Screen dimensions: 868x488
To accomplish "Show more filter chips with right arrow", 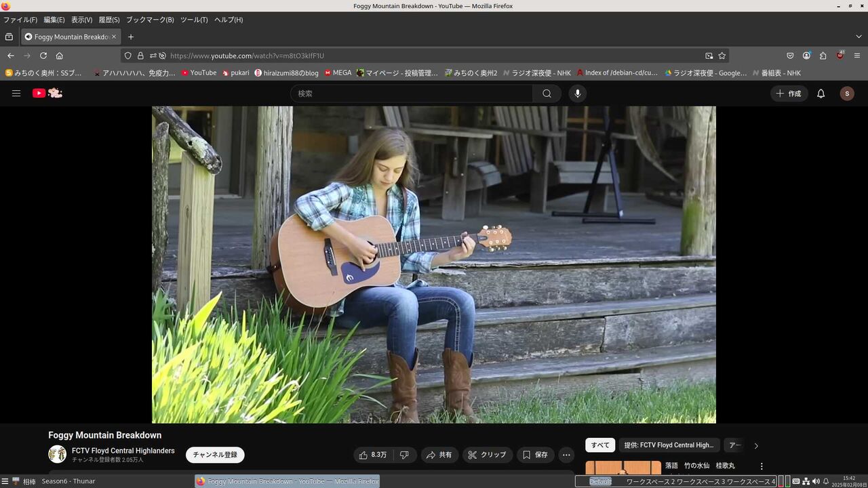I will point(756,445).
